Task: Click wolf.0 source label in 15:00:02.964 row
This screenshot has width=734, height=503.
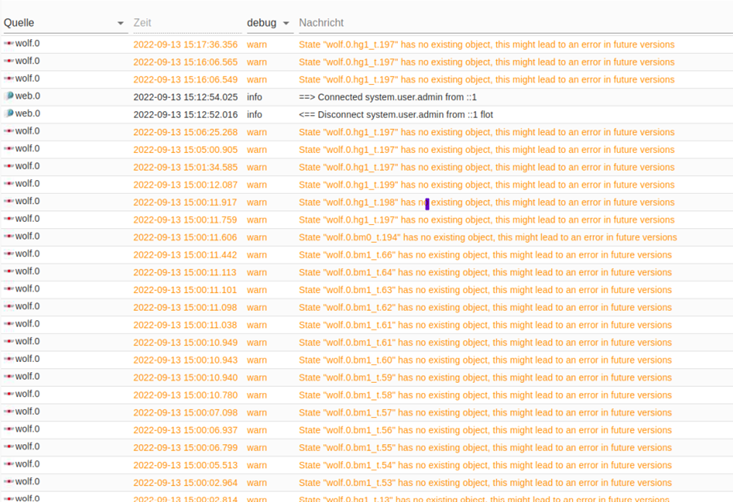Action: click(27, 481)
